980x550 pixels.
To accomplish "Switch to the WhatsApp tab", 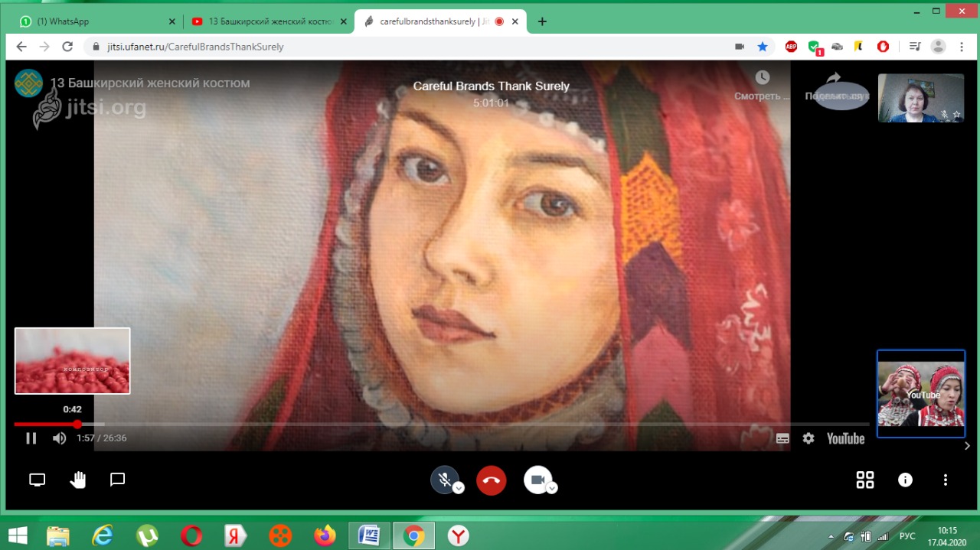I will 92,21.
